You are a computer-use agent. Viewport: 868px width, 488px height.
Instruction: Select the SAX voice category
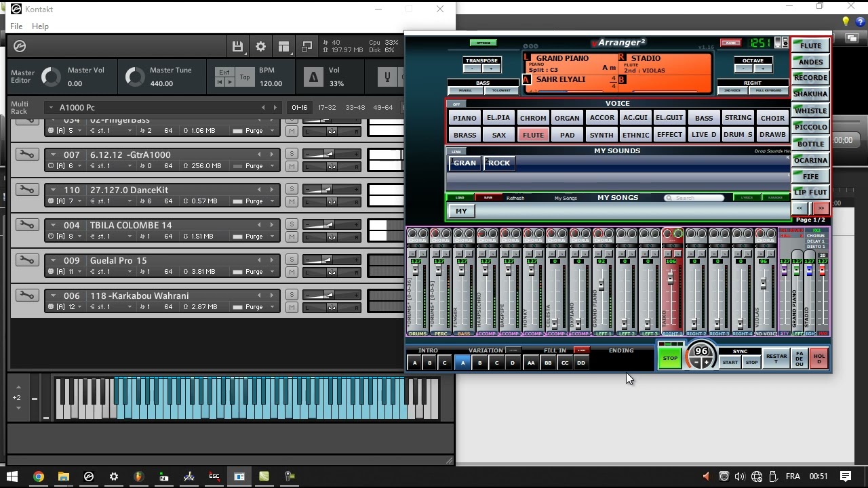tap(499, 135)
